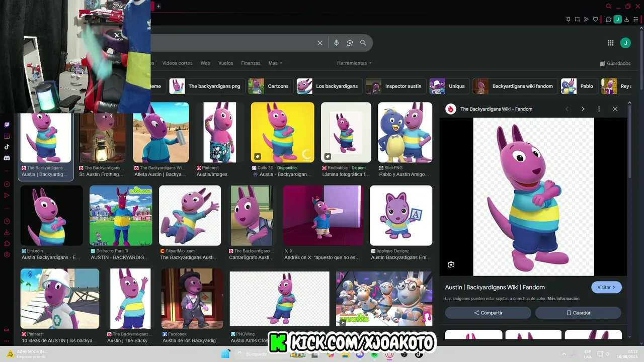Image resolution: width=644 pixels, height=362 pixels.
Task: Go to previous image in preview panel
Action: pos(567,109)
